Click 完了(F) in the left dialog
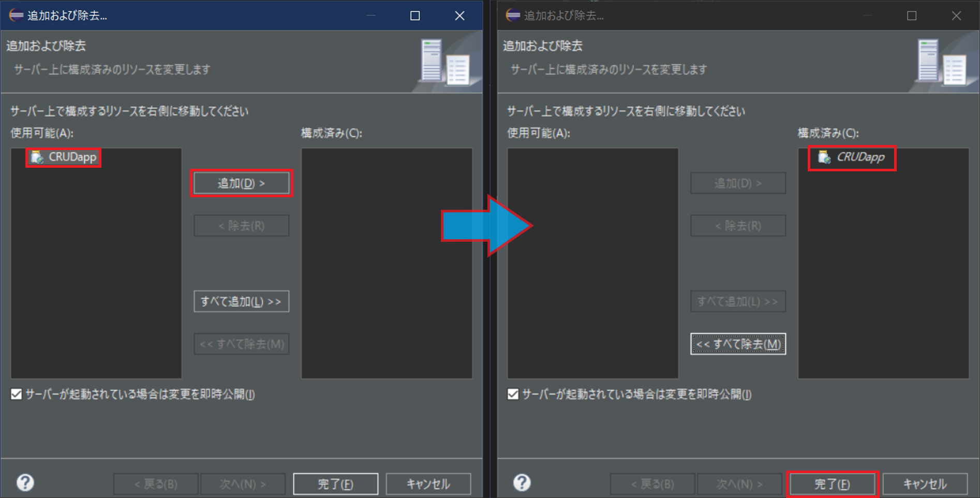980x498 pixels. [x=335, y=484]
